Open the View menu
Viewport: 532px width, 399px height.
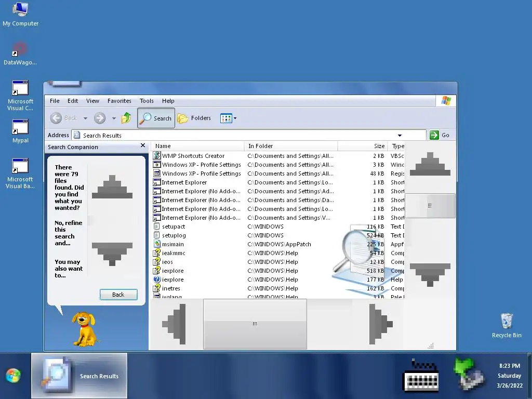click(92, 101)
